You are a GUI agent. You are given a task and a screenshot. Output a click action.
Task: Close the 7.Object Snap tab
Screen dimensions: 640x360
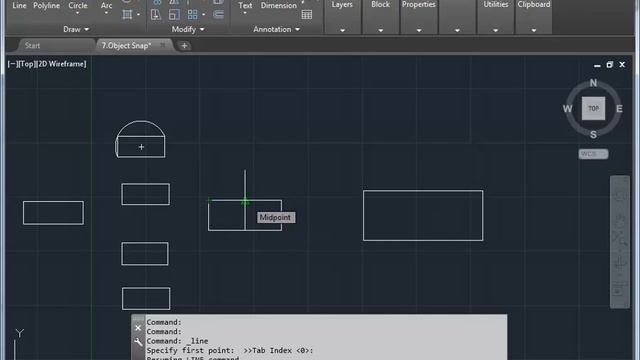(x=163, y=45)
